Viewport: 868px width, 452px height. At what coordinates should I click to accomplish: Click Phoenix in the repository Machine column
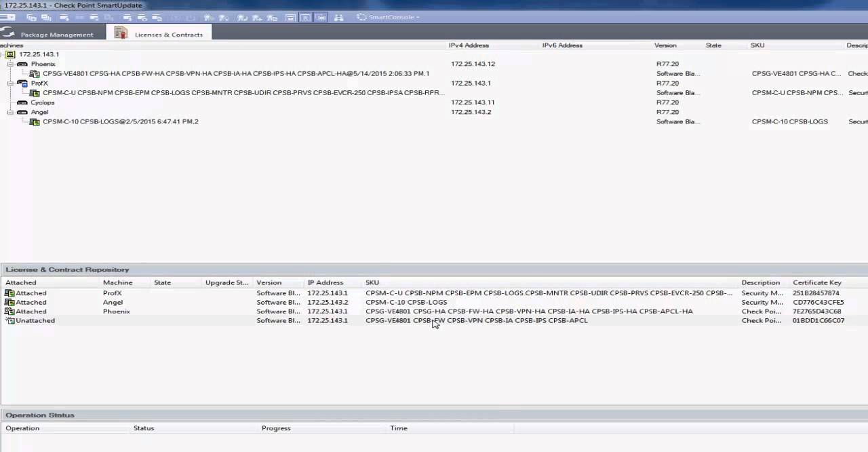pyautogui.click(x=116, y=312)
